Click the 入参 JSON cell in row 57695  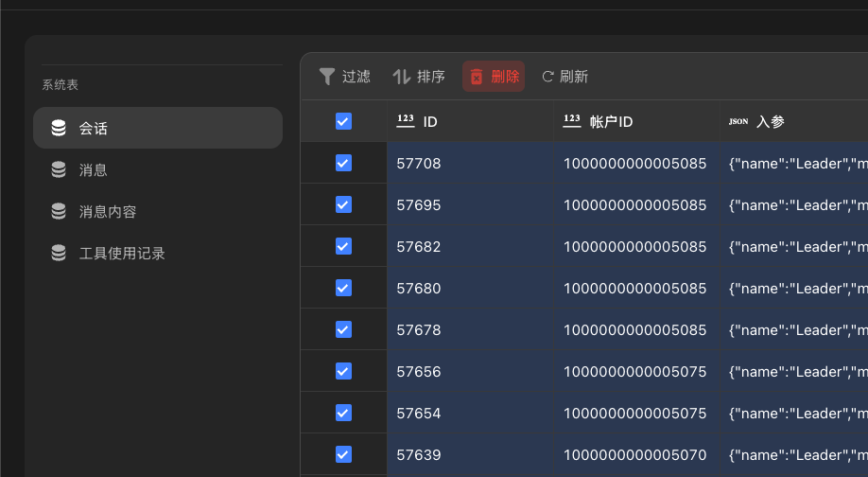(794, 204)
